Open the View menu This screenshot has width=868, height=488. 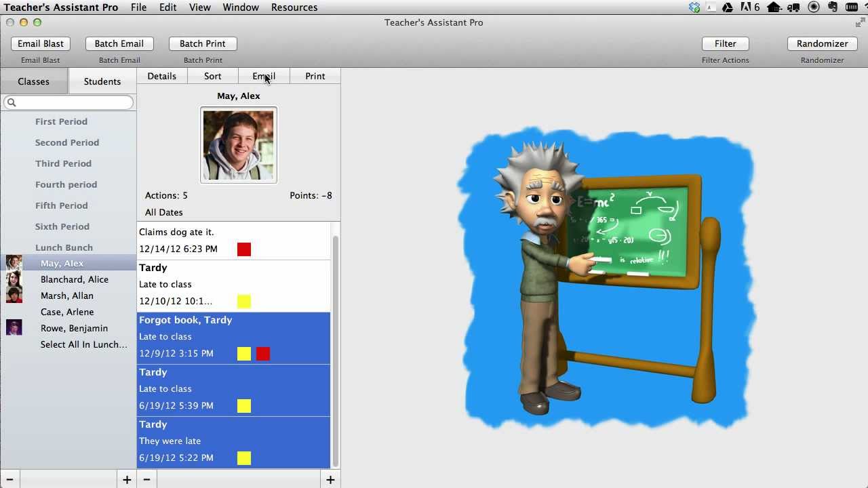click(x=199, y=7)
